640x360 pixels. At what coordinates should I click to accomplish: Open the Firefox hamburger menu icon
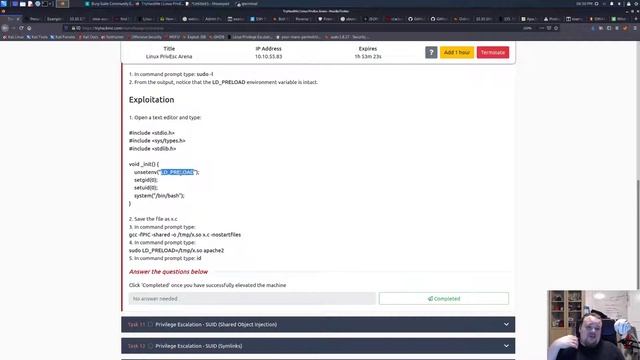(x=635, y=28)
